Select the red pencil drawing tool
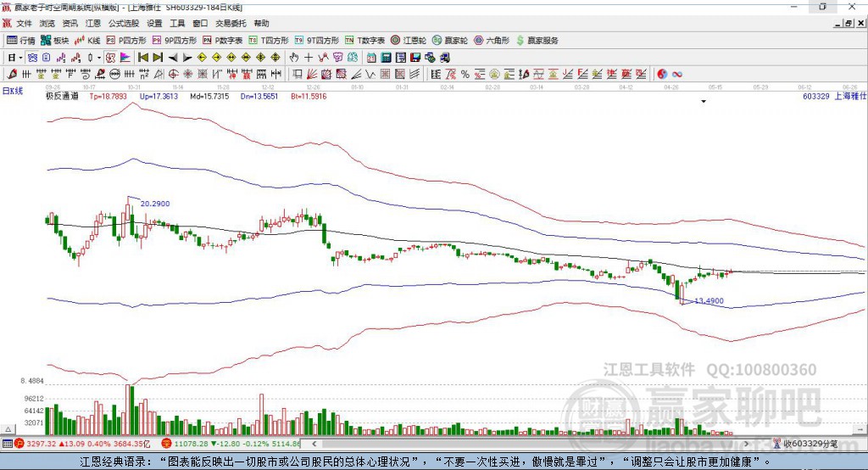Screen dimensions: 868x470 coord(12,75)
